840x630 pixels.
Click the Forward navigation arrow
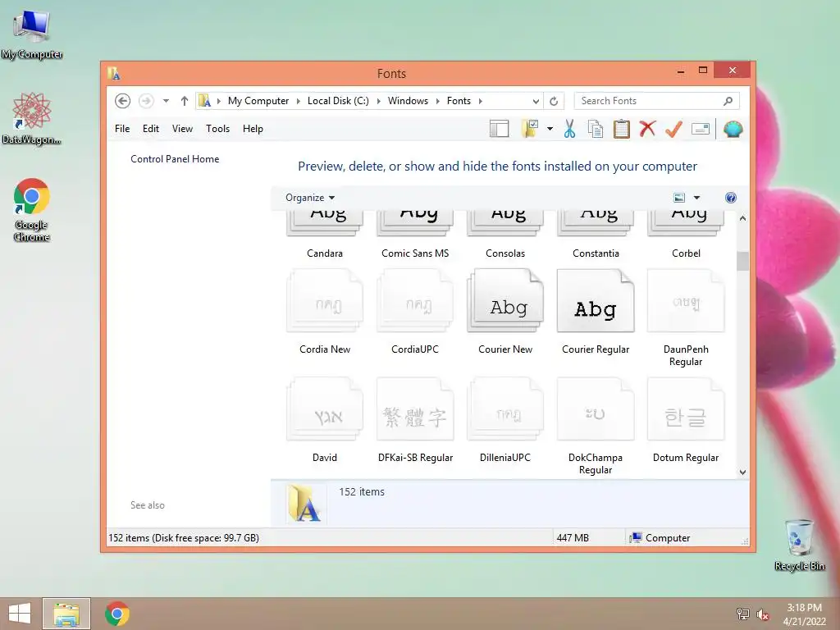146,101
